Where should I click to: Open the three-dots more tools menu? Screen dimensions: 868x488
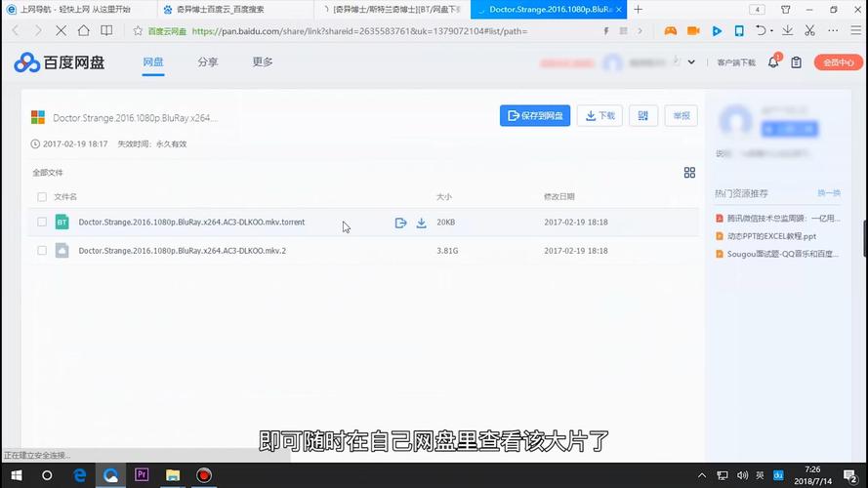(833, 31)
